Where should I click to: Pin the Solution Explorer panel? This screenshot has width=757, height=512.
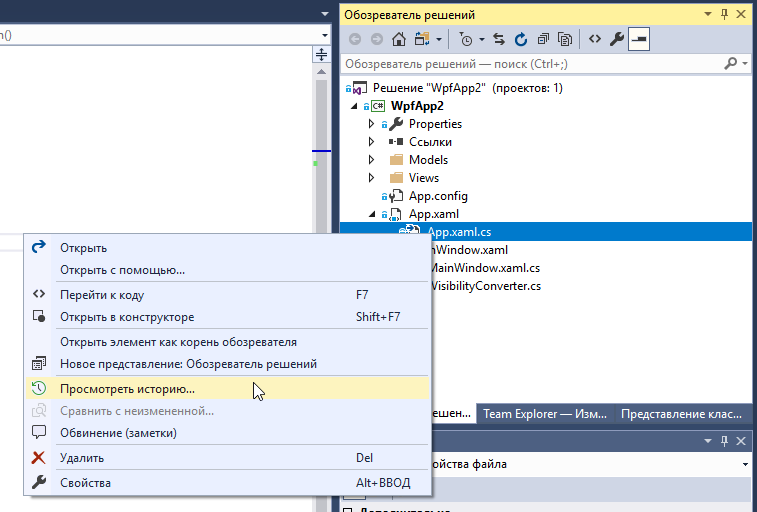click(723, 15)
